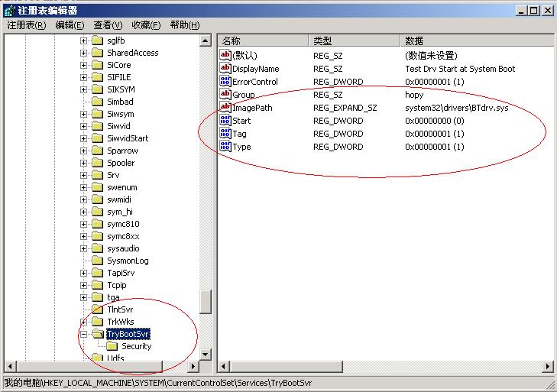Click the ImagePath string value icon

click(225, 107)
